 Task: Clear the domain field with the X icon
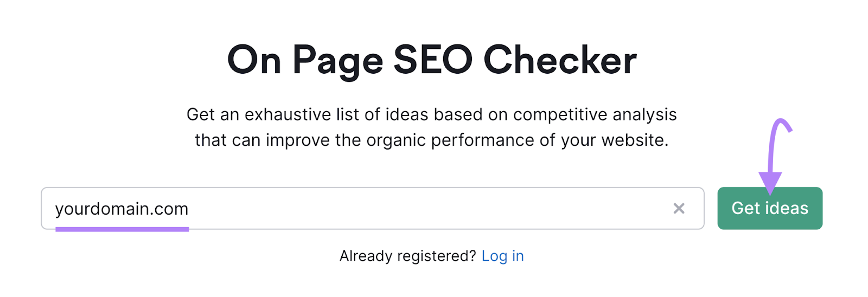click(679, 209)
